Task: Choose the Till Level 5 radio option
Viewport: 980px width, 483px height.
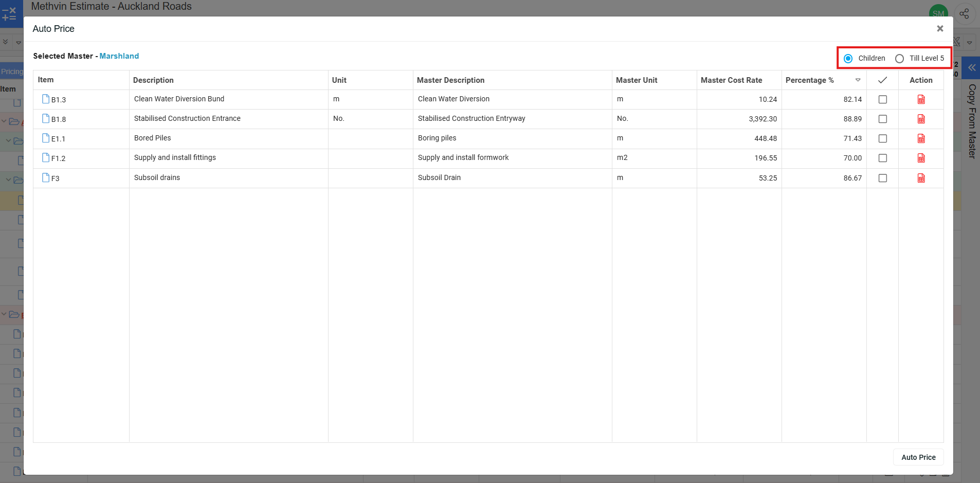Action: pyautogui.click(x=899, y=59)
